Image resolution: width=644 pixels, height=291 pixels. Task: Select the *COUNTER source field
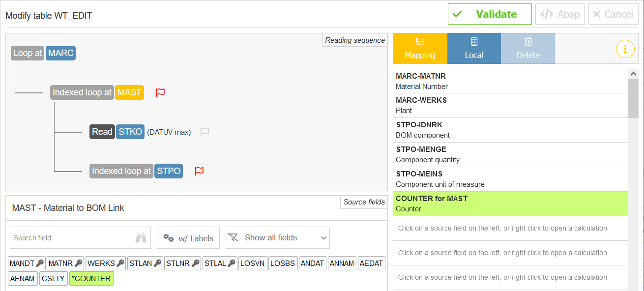(x=91, y=278)
